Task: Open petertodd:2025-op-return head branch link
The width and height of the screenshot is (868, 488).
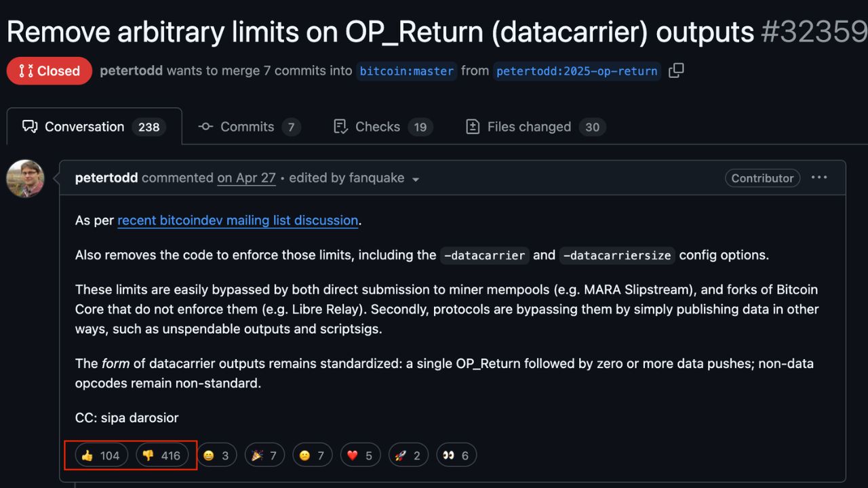Action: [577, 70]
